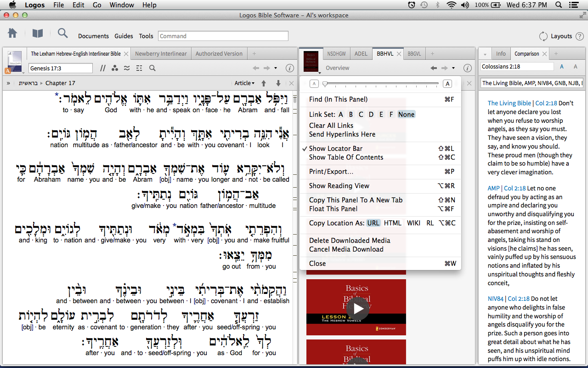The height and width of the screenshot is (368, 588).
Task: Choose URL as Copy Location format
Action: point(373,223)
